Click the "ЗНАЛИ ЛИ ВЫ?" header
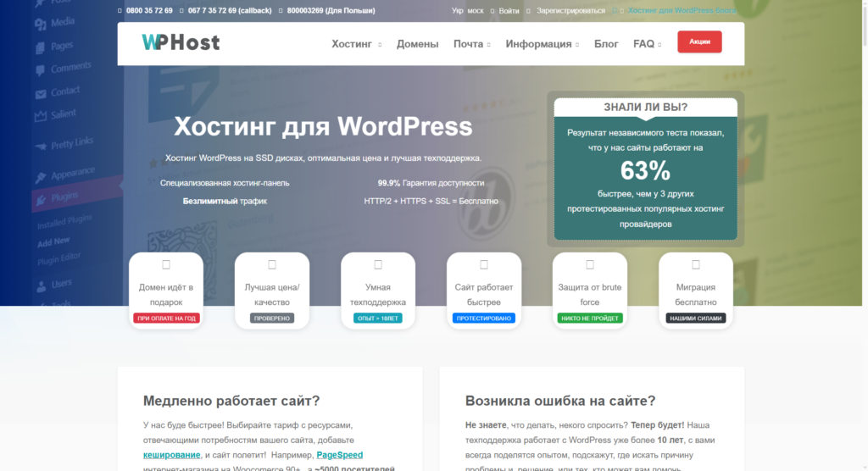The width and height of the screenshot is (868, 471). pos(645,107)
